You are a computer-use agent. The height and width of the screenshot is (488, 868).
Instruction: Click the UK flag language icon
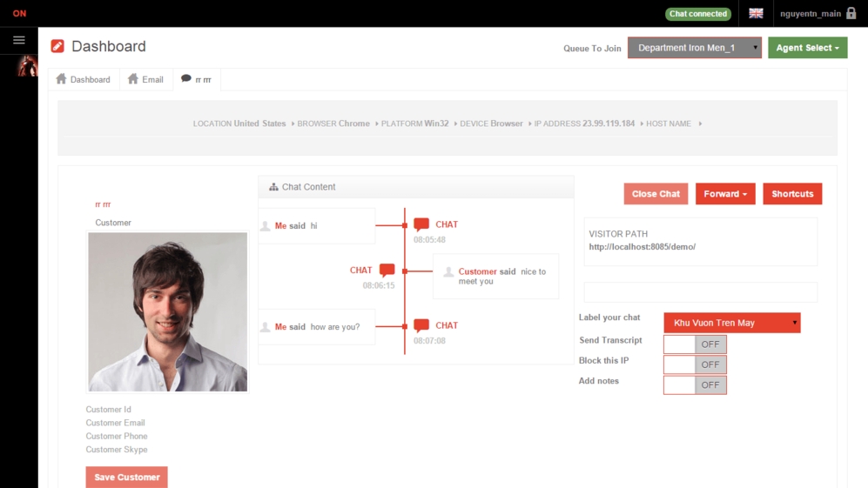coord(756,13)
